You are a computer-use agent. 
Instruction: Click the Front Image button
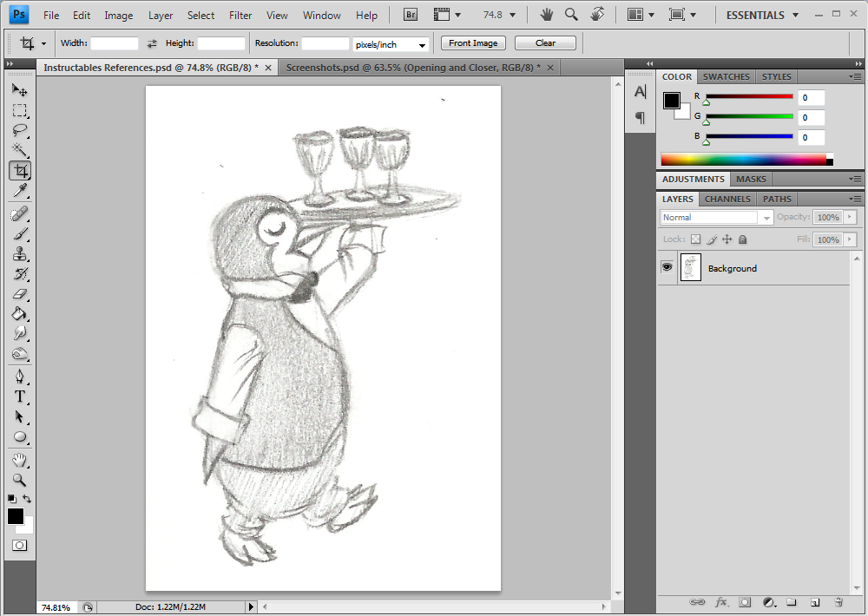(x=472, y=43)
